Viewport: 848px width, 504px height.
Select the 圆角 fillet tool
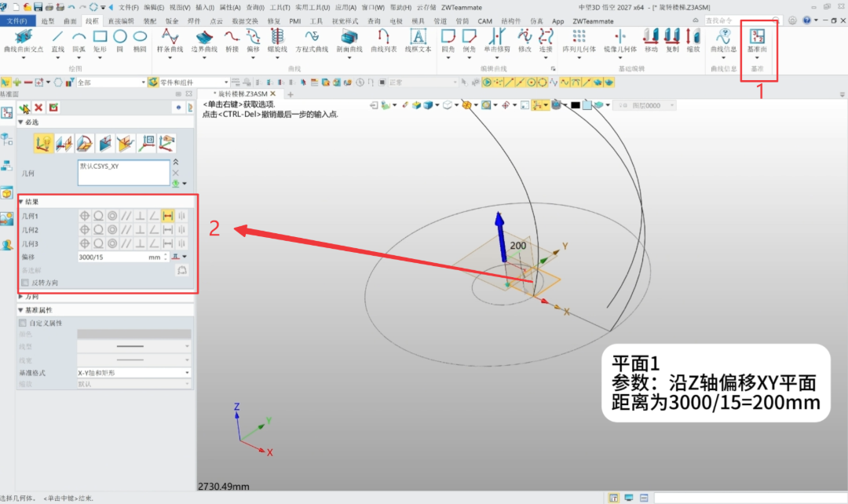pyautogui.click(x=448, y=42)
